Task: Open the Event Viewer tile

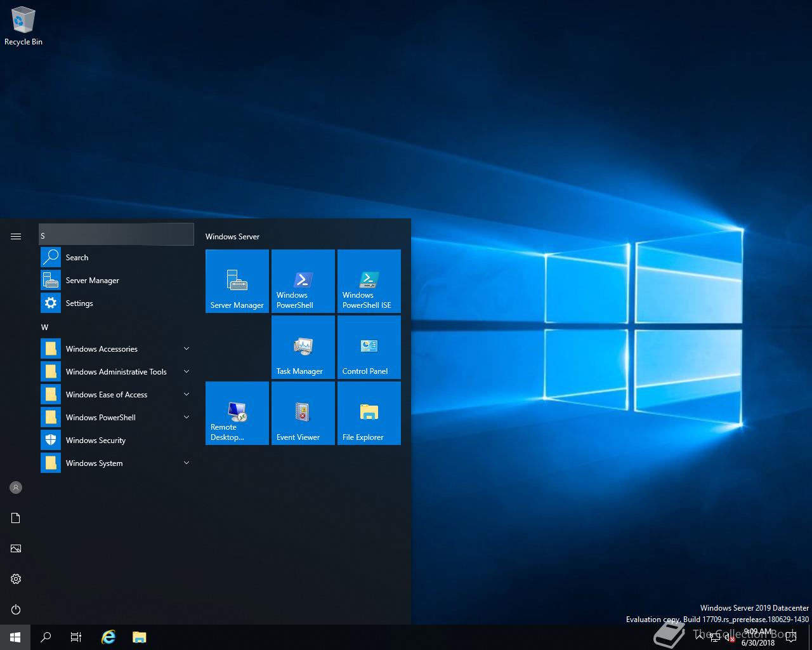Action: [x=303, y=413]
